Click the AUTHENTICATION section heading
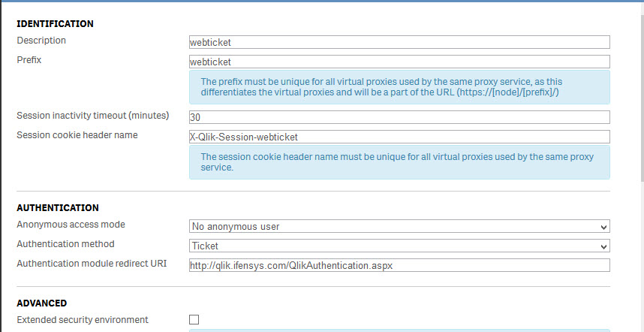This screenshot has height=332, width=644. pos(58,207)
